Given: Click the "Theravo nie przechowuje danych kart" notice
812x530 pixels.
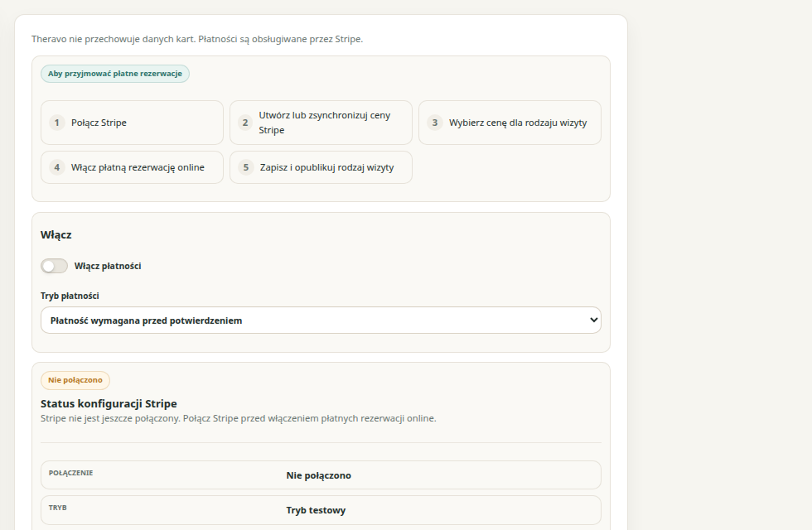Looking at the screenshot, I should tap(197, 40).
